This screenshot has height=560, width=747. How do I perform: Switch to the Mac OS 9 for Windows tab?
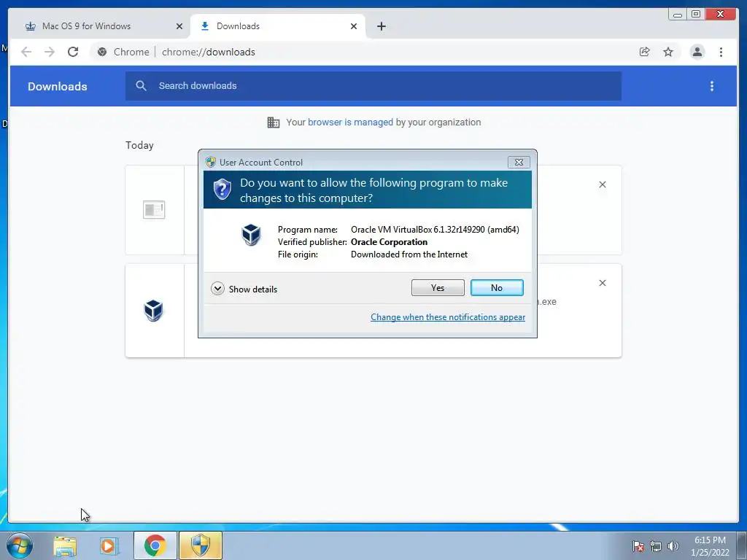click(100, 26)
